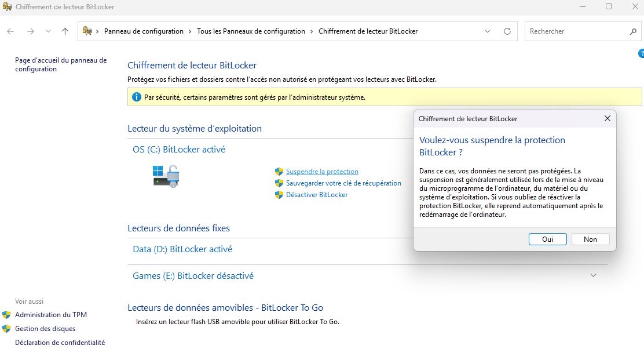Click shield icon beside Sauvegarder votre clé
644x356 pixels.
(279, 183)
